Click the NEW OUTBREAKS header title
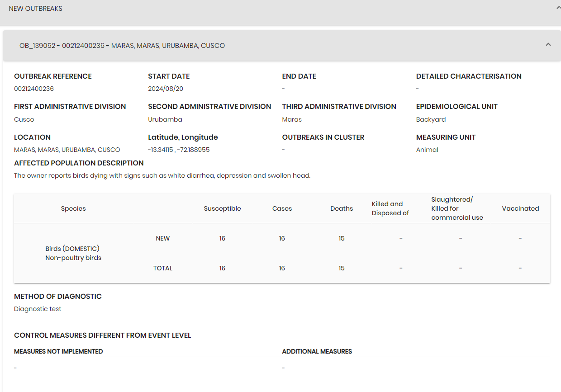The height and width of the screenshot is (392, 561). [36, 9]
